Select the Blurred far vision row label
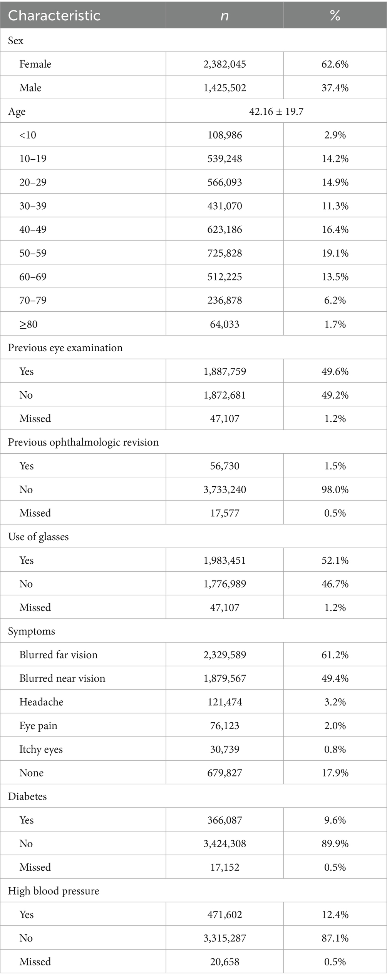The width and height of the screenshot is (387, 980). pyautogui.click(x=59, y=655)
